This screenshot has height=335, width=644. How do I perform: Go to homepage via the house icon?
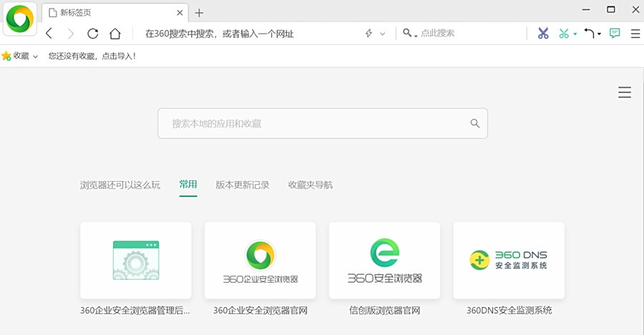115,34
